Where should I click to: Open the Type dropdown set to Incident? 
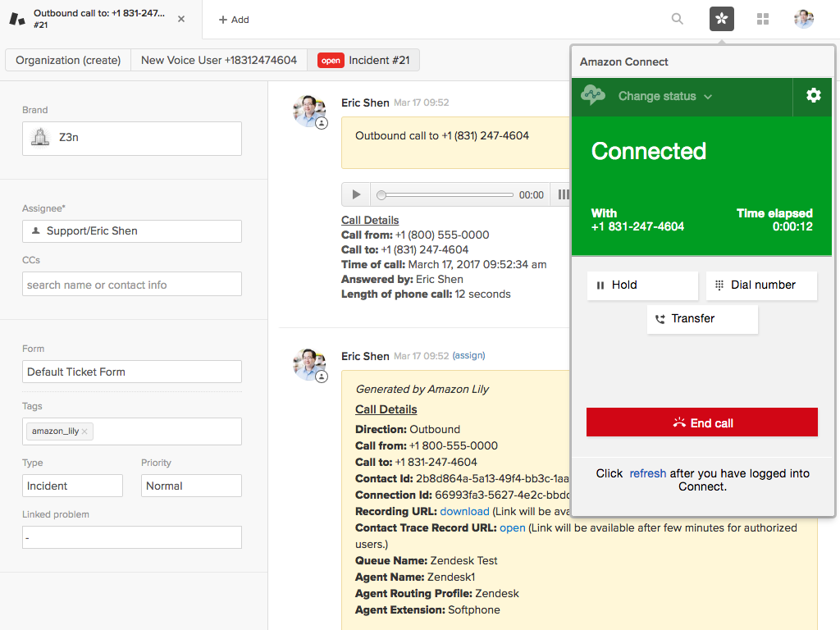72,486
